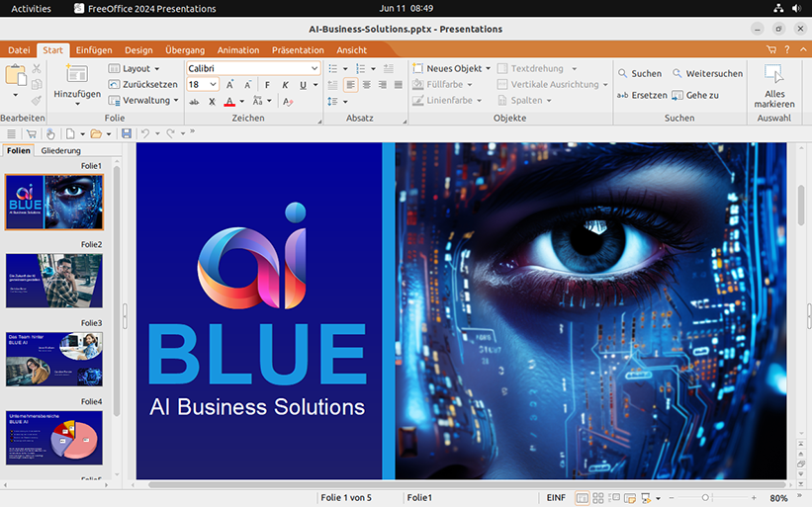
Task: Click the Suchen magnifier icon
Action: pyautogui.click(x=622, y=73)
